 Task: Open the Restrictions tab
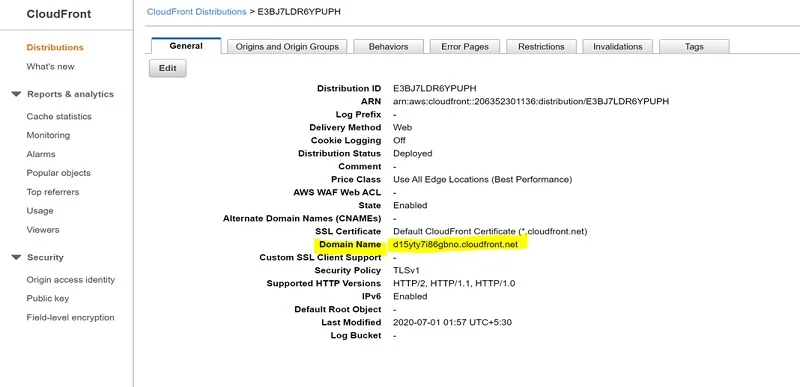point(541,46)
